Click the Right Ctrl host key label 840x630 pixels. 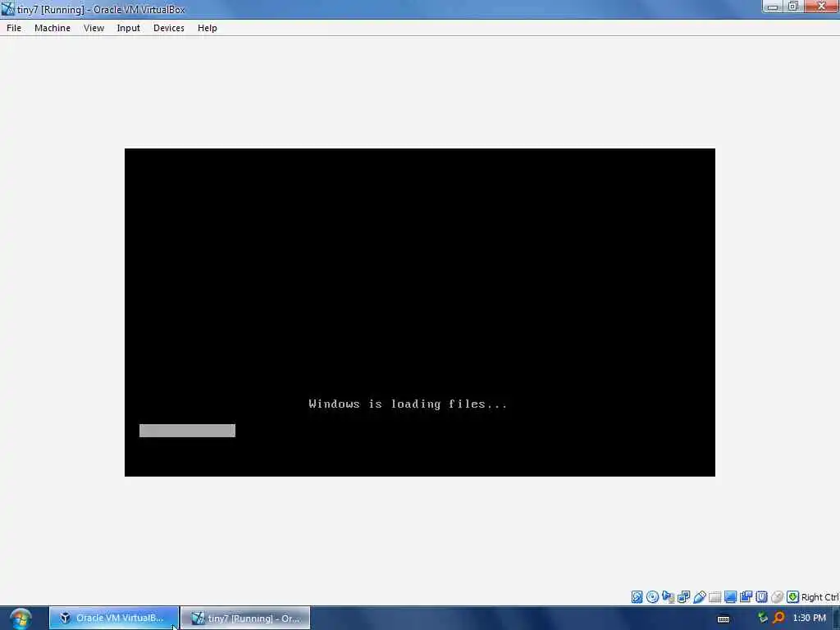(x=820, y=597)
